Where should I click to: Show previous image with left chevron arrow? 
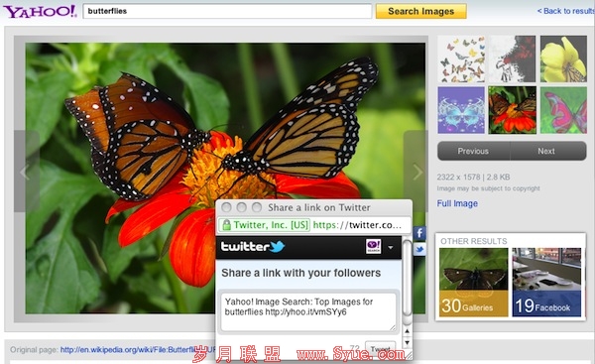(x=26, y=172)
